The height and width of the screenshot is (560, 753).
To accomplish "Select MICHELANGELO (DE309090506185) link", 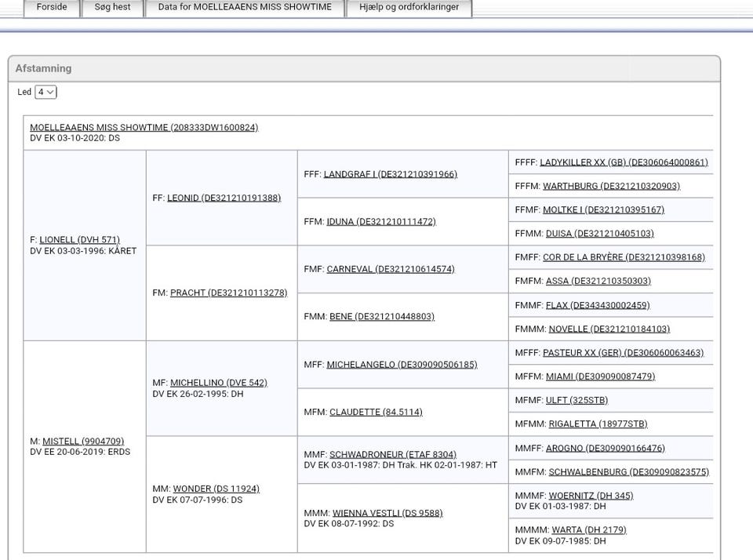I will [x=402, y=365].
